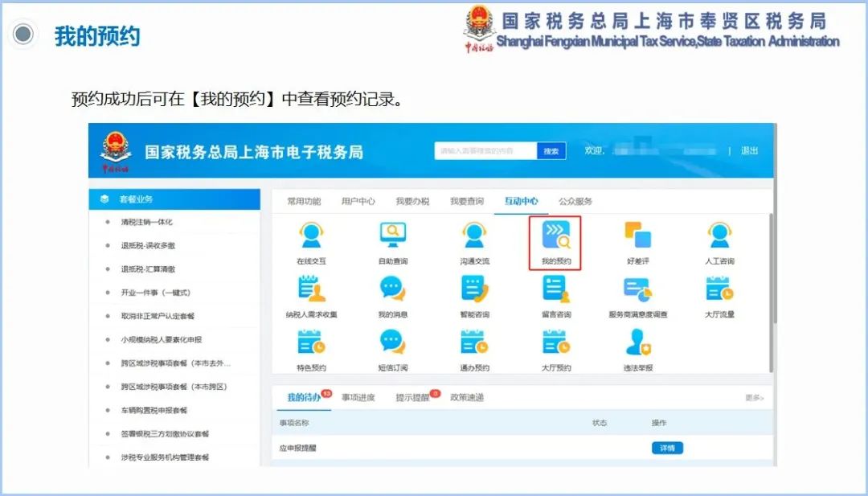The width and height of the screenshot is (868, 496).
Task: Focus the header search input field
Action: coord(485,151)
